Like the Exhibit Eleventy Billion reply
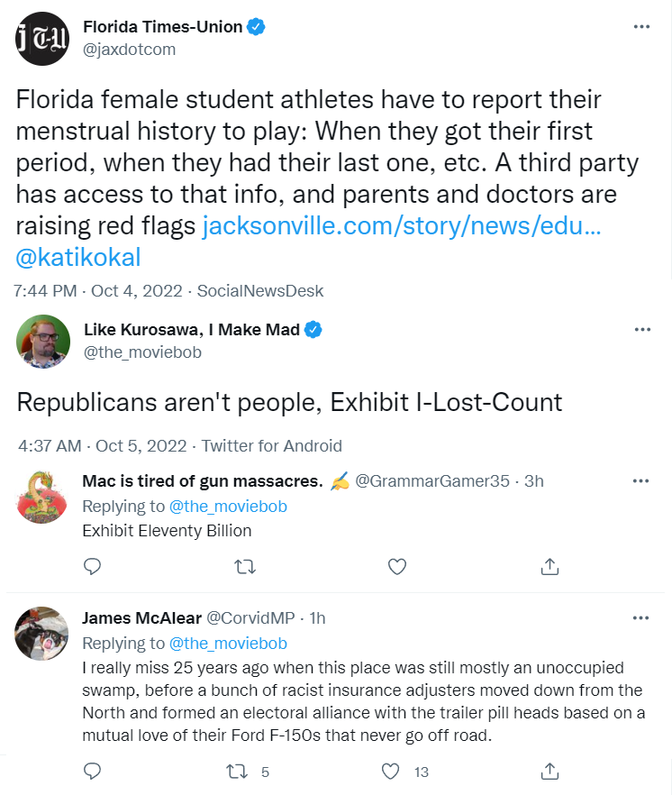The width and height of the screenshot is (672, 795). coord(396,566)
